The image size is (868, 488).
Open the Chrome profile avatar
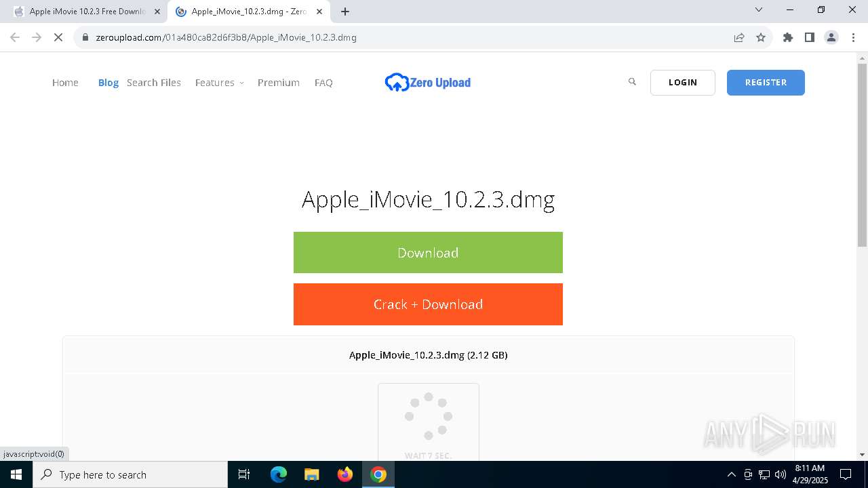coord(831,37)
